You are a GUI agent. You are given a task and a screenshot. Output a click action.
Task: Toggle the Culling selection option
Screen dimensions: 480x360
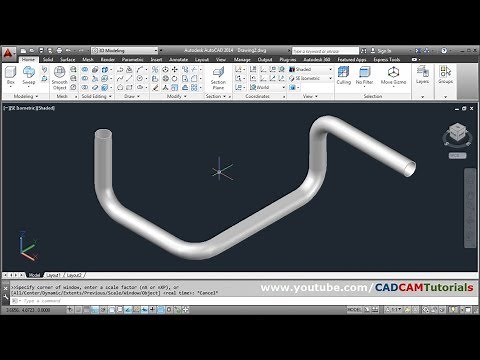tap(343, 76)
